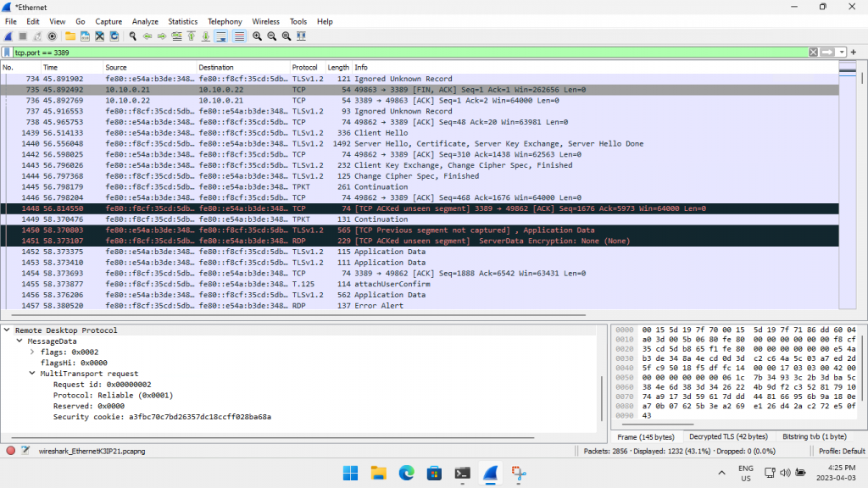
Task: Click the open capture file folder icon
Action: [71, 36]
